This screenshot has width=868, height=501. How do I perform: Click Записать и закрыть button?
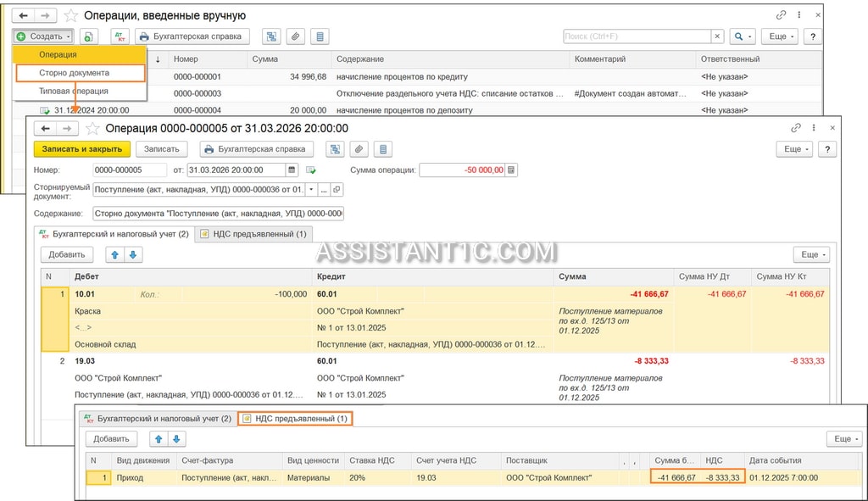(x=82, y=149)
